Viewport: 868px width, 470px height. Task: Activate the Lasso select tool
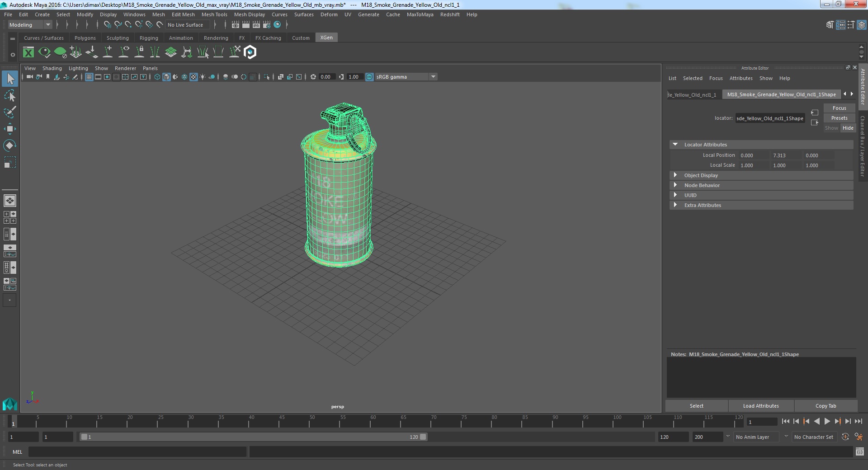(x=10, y=96)
